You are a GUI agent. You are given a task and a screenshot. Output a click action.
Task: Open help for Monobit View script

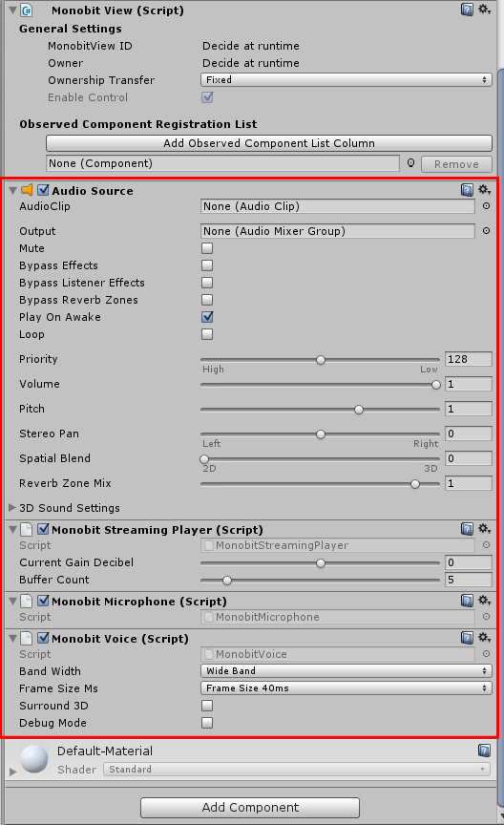tap(467, 10)
